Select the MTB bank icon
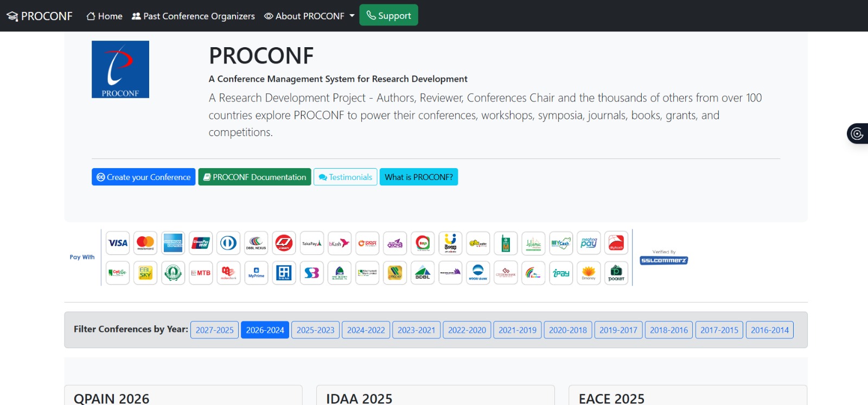Image resolution: width=868 pixels, height=405 pixels. click(x=201, y=273)
